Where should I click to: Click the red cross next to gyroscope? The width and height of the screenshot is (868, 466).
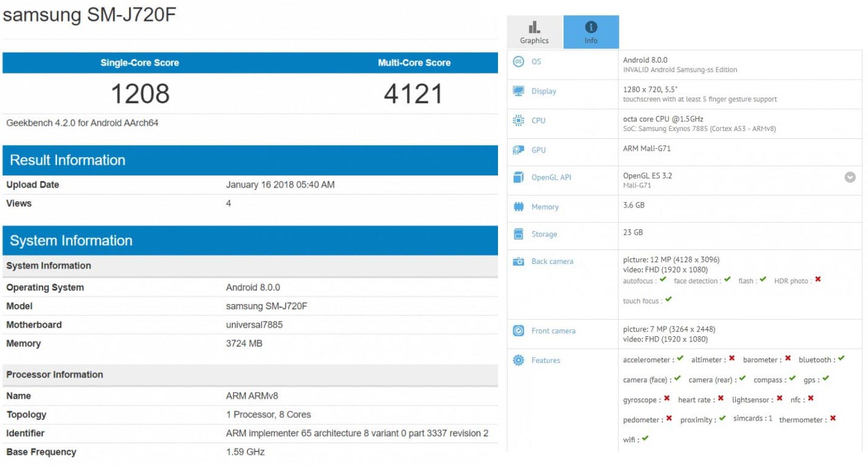[x=667, y=399]
